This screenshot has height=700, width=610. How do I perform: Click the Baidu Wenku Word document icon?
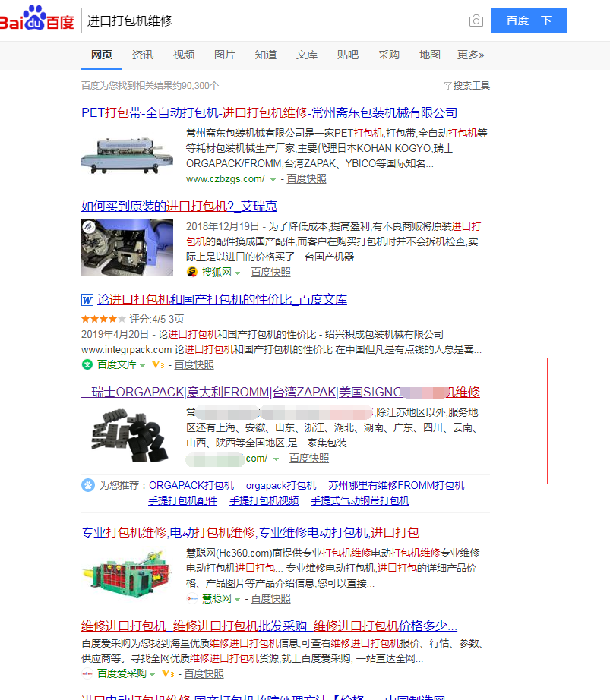[87, 300]
